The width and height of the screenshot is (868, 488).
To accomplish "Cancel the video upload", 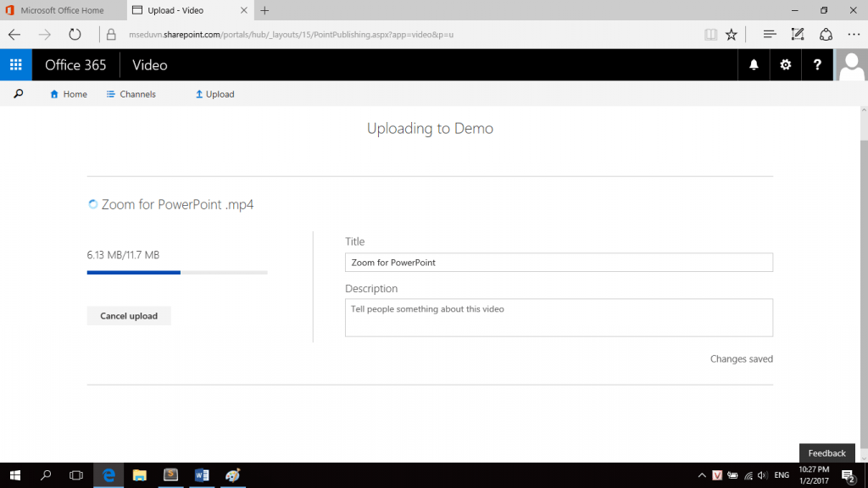I will 129,316.
